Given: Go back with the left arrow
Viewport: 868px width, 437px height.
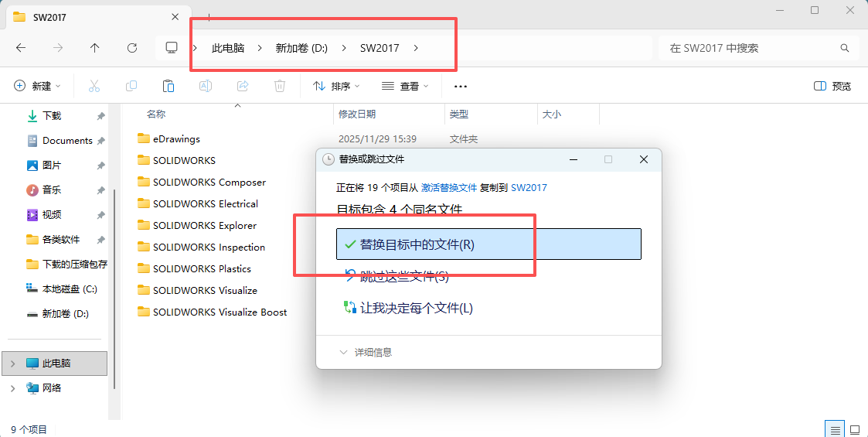Looking at the screenshot, I should tap(20, 48).
